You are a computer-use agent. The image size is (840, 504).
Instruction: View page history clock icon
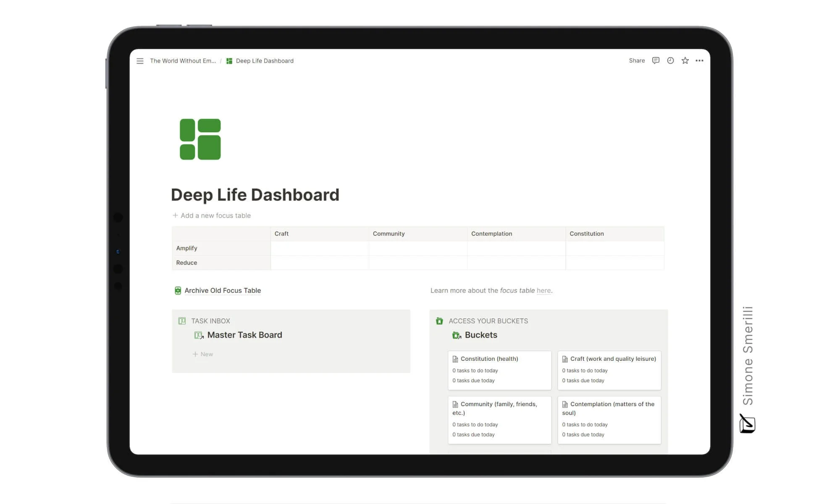[x=670, y=60]
